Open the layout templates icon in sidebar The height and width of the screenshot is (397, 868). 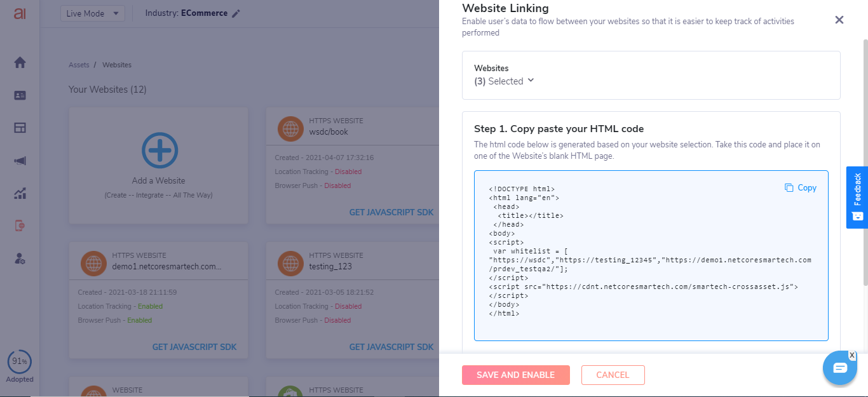[20, 128]
